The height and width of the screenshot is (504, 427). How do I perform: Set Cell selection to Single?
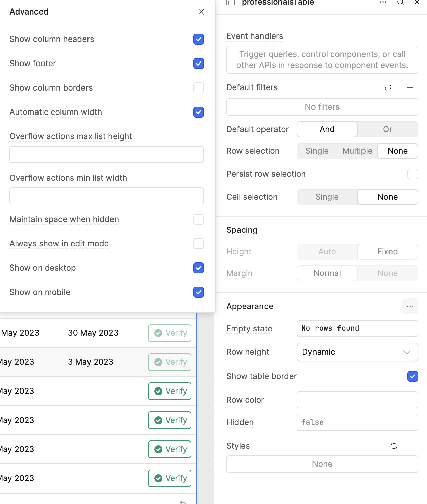[x=327, y=197]
